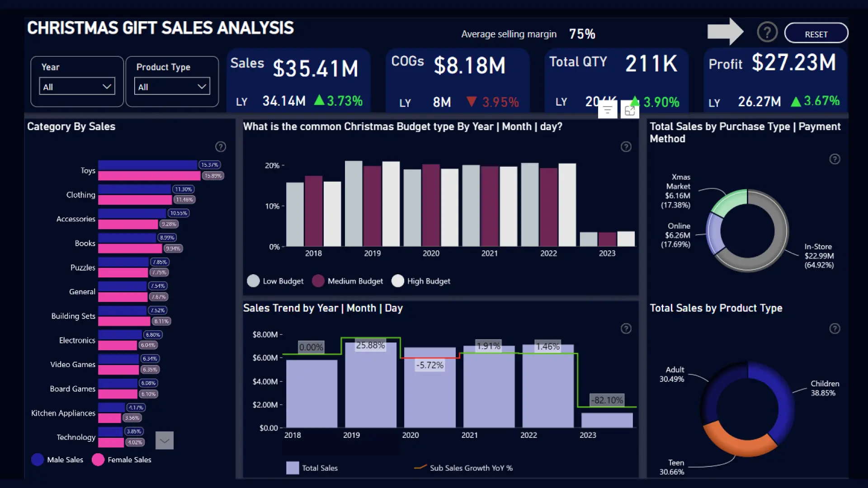
Task: Click the Sales 3.73% increase indicator
Action: tap(338, 100)
